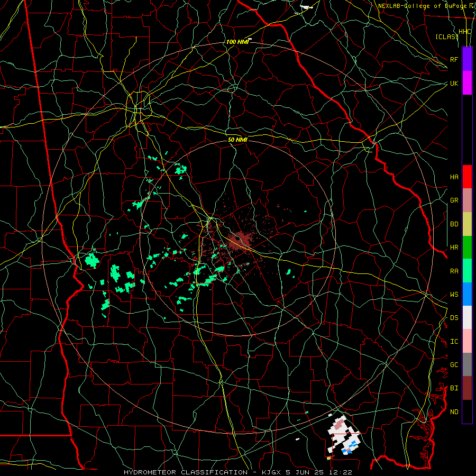Screen dimensions: 476x476
Task: Click the HR legend label
Action: pos(454,248)
